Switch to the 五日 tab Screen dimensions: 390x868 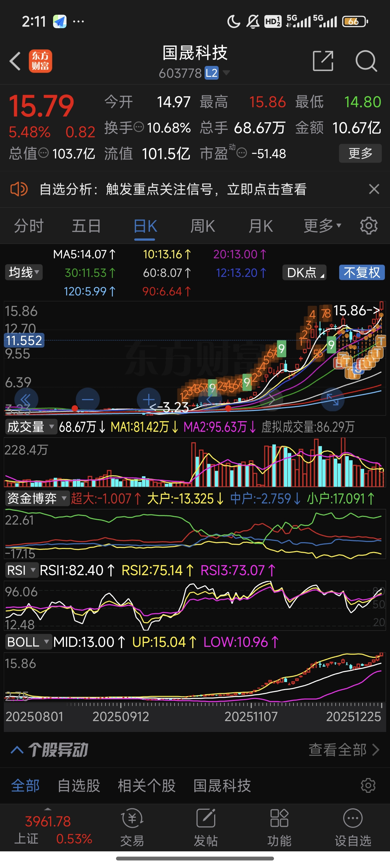pyautogui.click(x=87, y=226)
